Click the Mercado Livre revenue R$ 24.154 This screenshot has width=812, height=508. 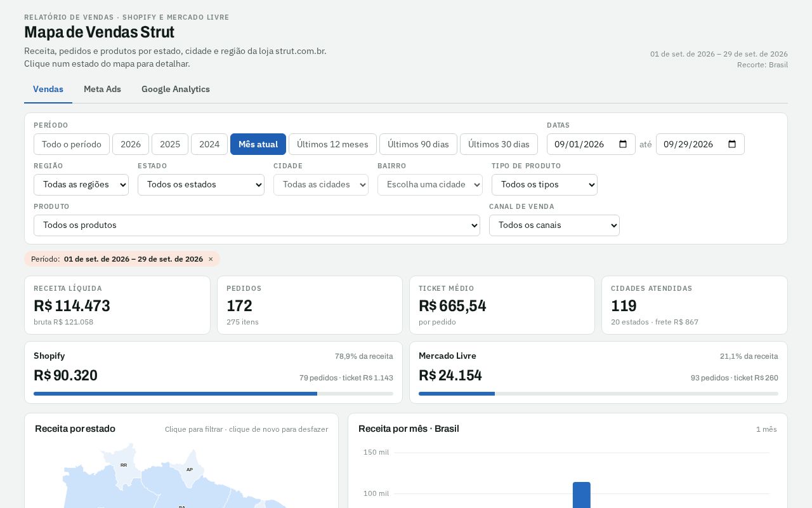[450, 375]
